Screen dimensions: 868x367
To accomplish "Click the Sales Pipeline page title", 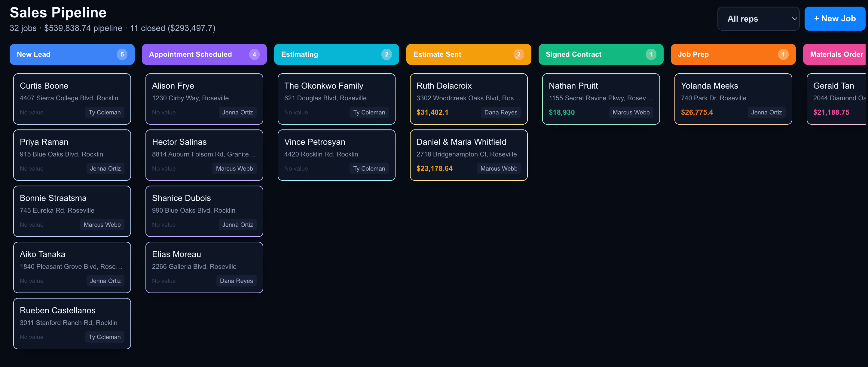I will pos(58,13).
